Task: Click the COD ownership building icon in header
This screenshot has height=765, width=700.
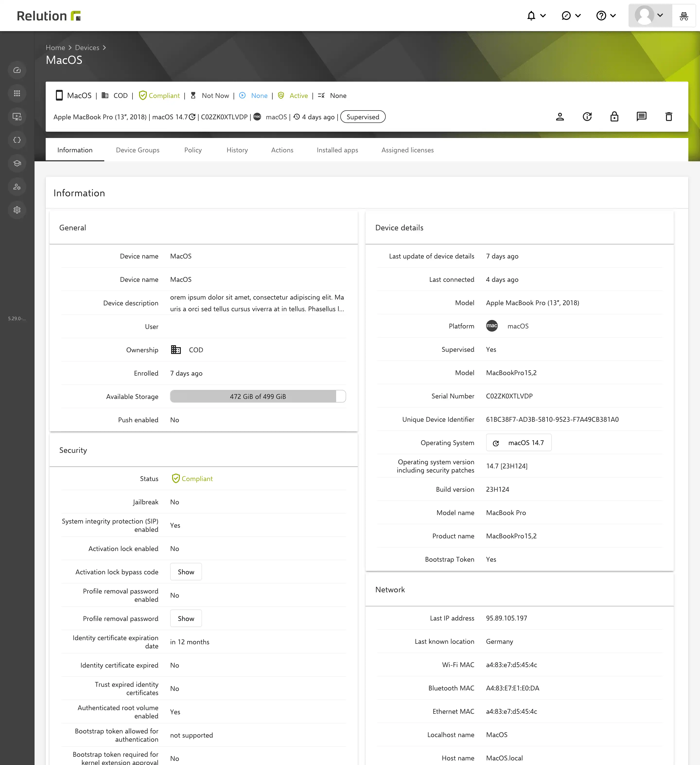Action: (x=105, y=96)
